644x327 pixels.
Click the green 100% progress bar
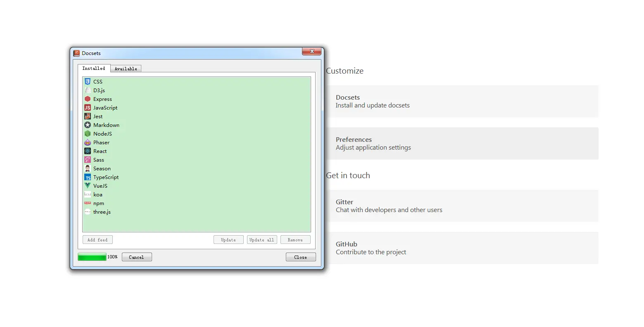pos(92,257)
